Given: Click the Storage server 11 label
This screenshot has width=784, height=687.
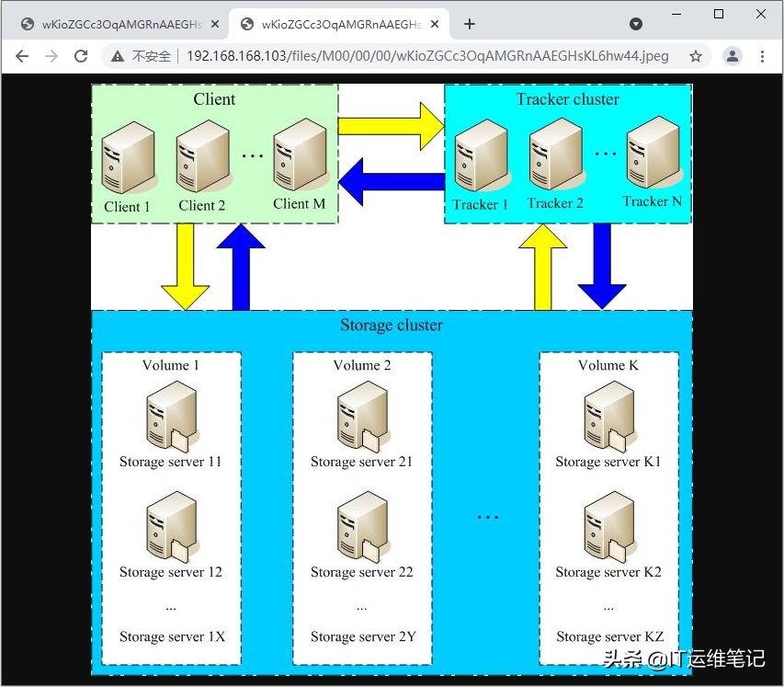Looking at the screenshot, I should tap(171, 462).
